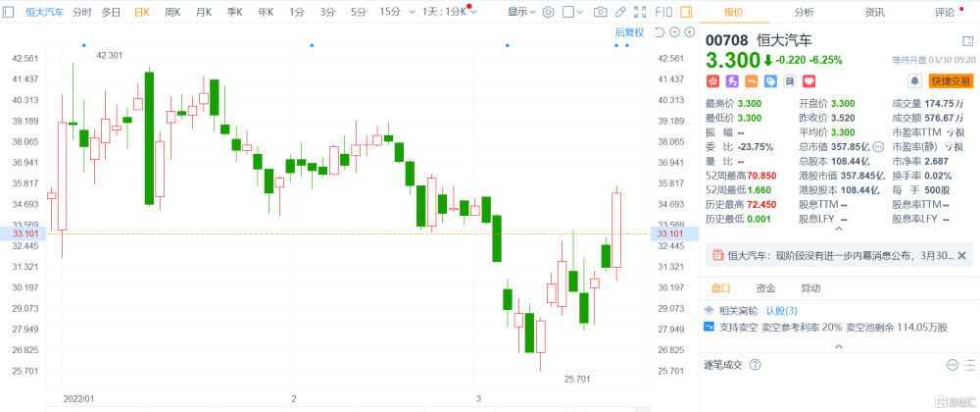Switch to 异动 unusual activity tab
980x412 pixels.
tap(810, 288)
